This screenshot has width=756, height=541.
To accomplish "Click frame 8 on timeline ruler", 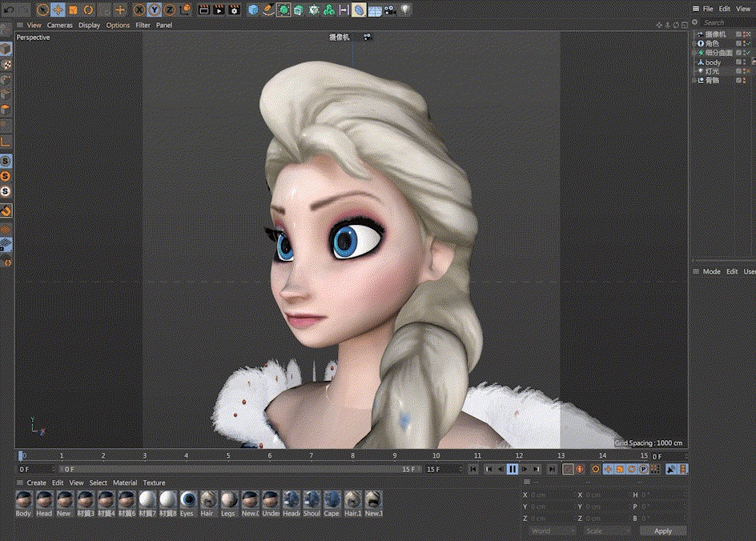I will pos(352,455).
